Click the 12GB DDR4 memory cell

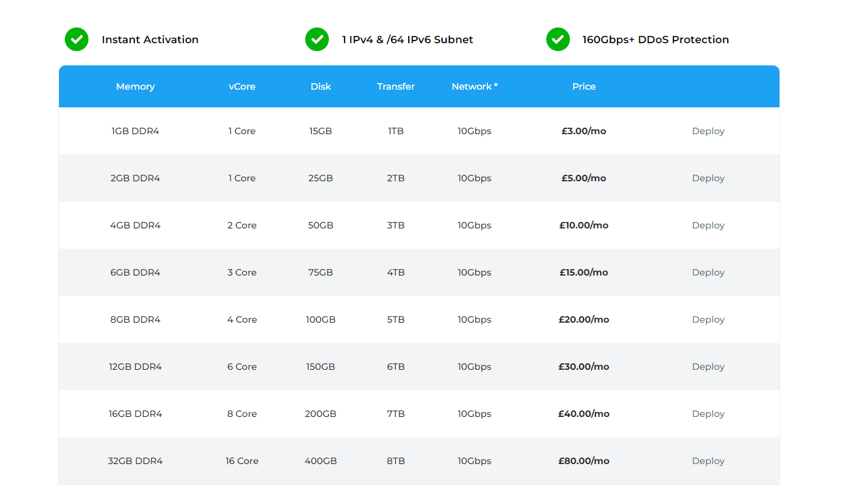pyautogui.click(x=136, y=367)
